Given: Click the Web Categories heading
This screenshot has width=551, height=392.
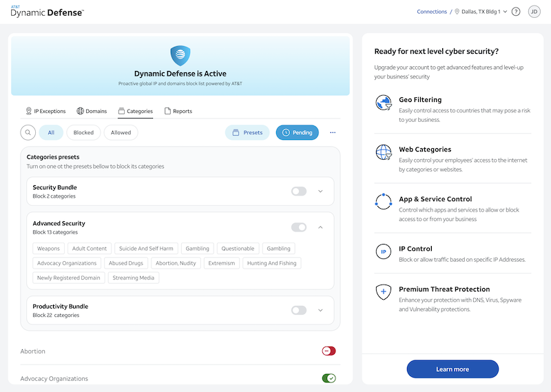Looking at the screenshot, I should (x=425, y=149).
